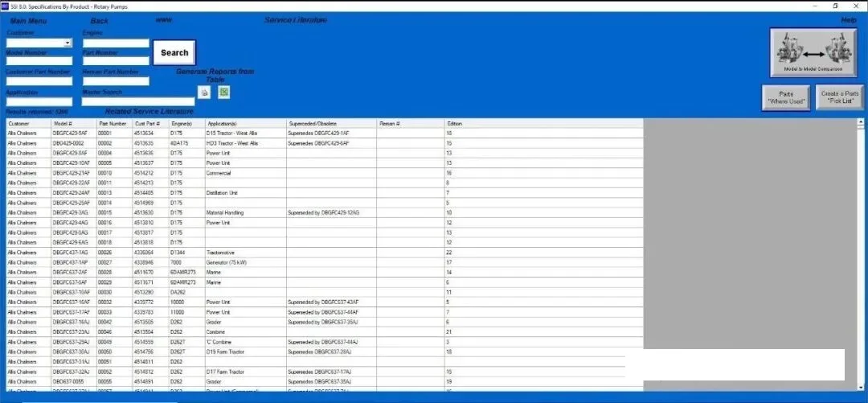The image size is (868, 403).
Task: Sort by the Engine(s) column header
Action: pyautogui.click(x=186, y=124)
